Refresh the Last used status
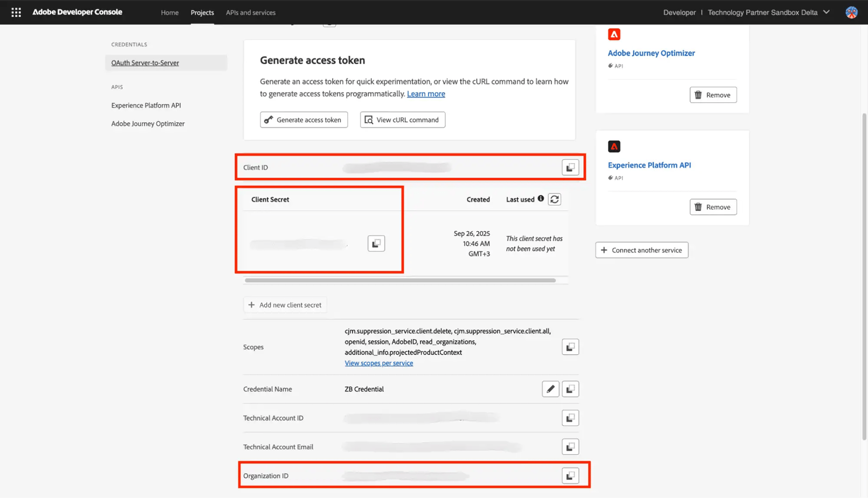868x498 pixels. [x=554, y=200]
